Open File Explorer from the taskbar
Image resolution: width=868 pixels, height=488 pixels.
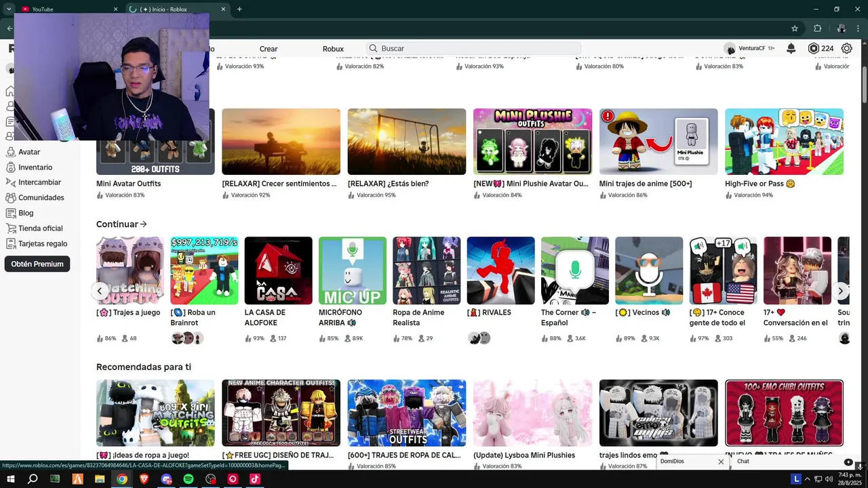100,479
